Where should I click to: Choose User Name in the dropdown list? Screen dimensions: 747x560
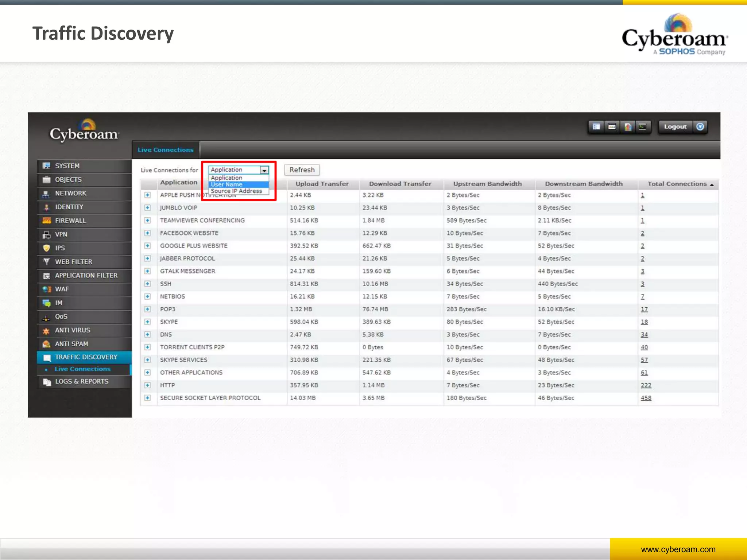point(239,184)
